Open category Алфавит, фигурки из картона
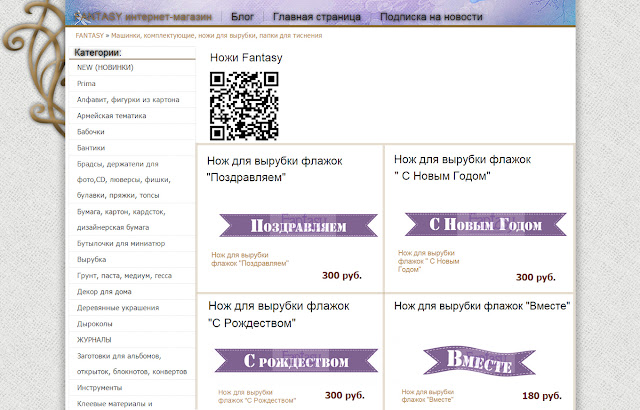 [x=128, y=100]
